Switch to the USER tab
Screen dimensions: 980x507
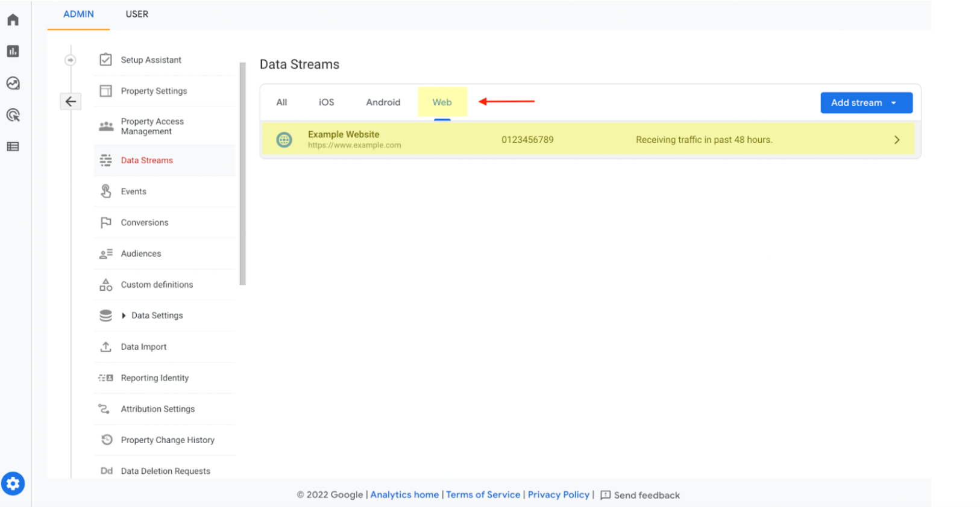(137, 14)
